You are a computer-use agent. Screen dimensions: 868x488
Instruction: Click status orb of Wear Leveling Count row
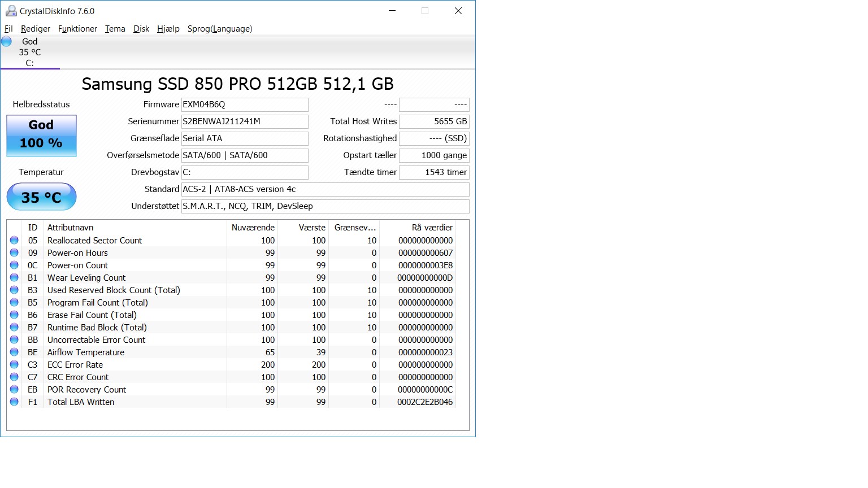tap(14, 278)
